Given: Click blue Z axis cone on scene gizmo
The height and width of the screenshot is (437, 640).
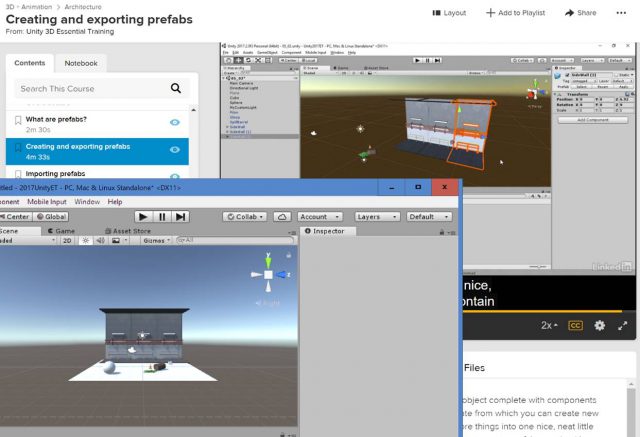Looking at the screenshot, I should [x=282, y=275].
